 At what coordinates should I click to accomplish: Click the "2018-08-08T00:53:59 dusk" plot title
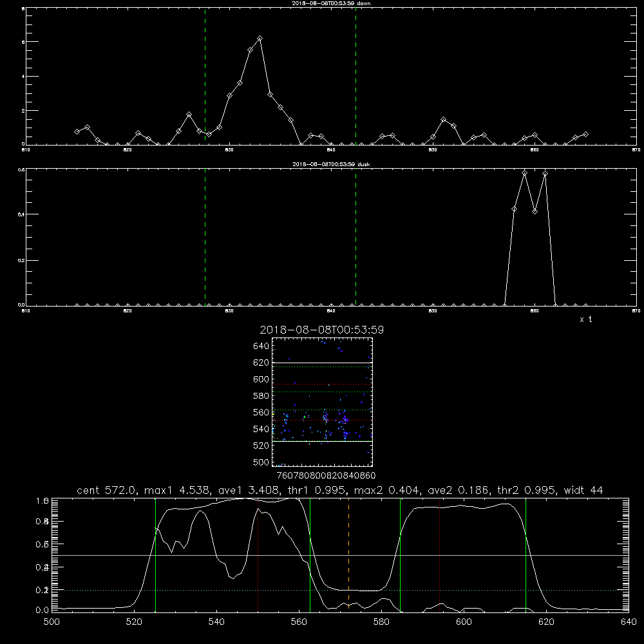(331, 164)
